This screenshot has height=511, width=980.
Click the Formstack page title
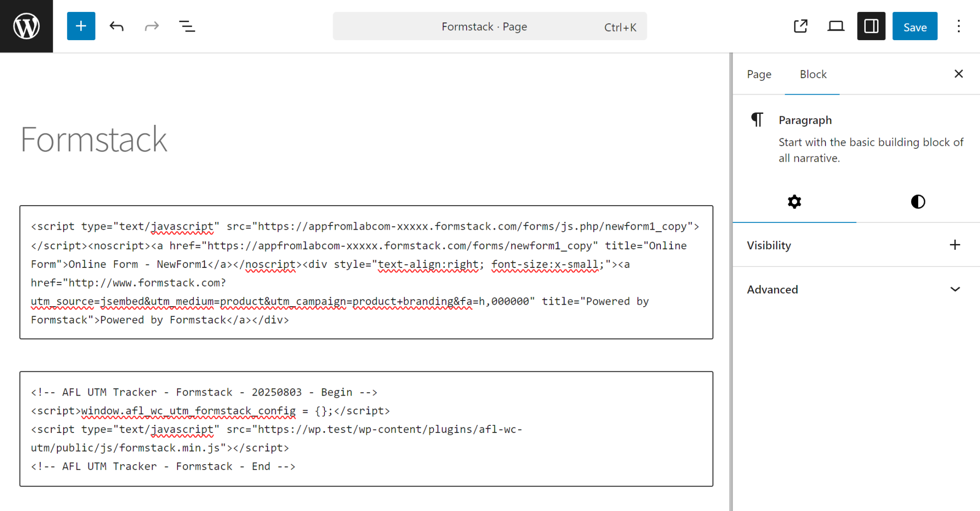94,140
